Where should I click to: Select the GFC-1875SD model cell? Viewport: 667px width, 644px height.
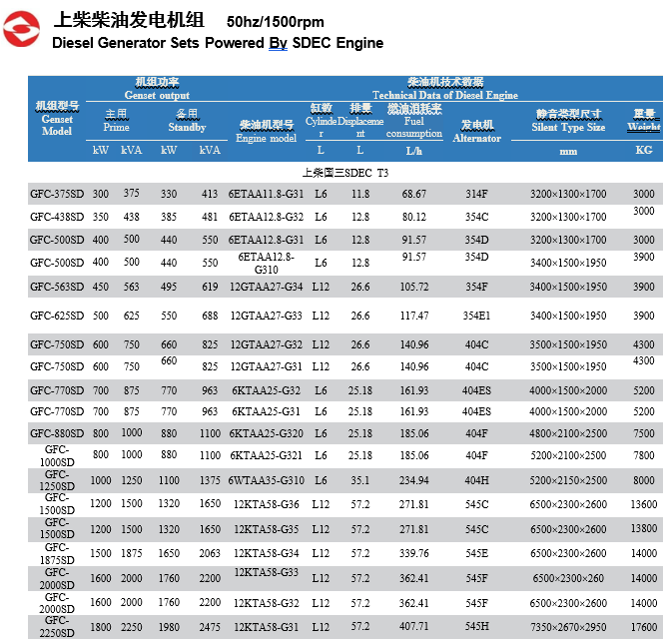(x=57, y=553)
